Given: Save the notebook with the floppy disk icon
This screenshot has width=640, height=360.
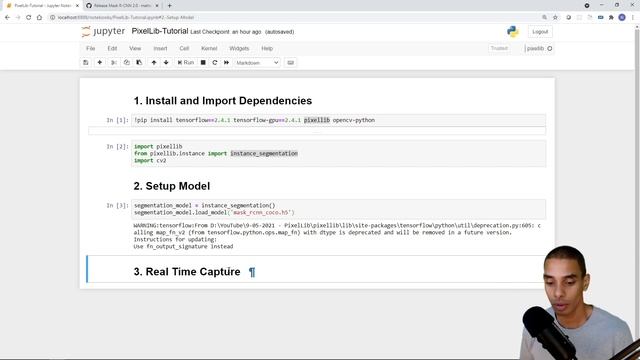Looking at the screenshot, I should click(86, 62).
